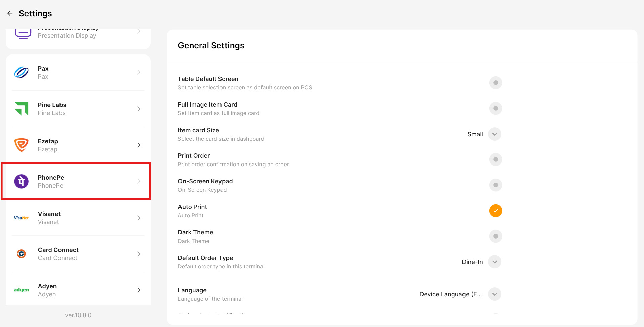Click the green Adyen logo icon
This screenshot has width=644, height=327.
pyautogui.click(x=22, y=290)
